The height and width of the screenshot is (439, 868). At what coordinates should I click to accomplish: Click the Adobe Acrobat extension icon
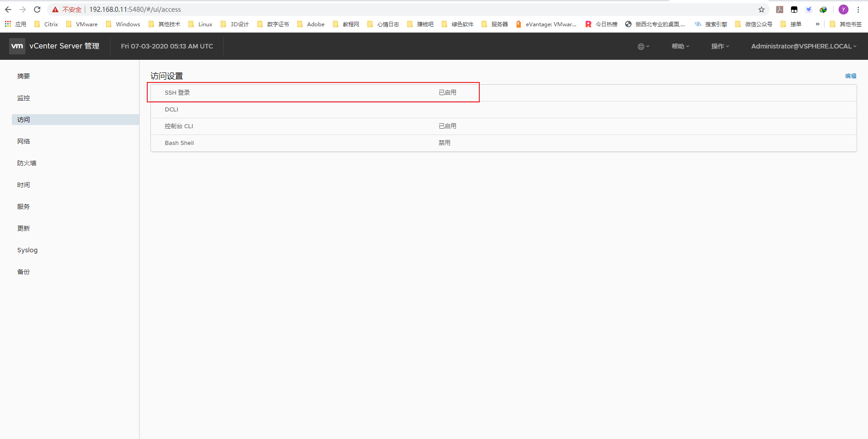(780, 10)
